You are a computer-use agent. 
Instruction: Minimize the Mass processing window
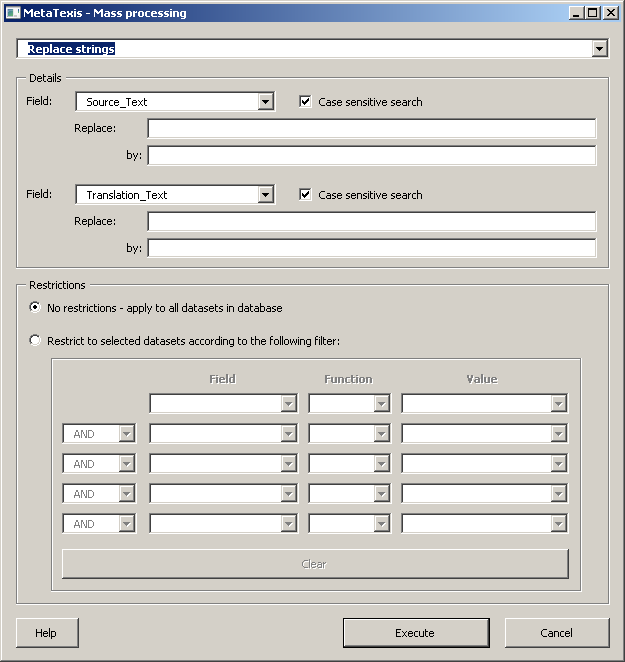tap(576, 13)
